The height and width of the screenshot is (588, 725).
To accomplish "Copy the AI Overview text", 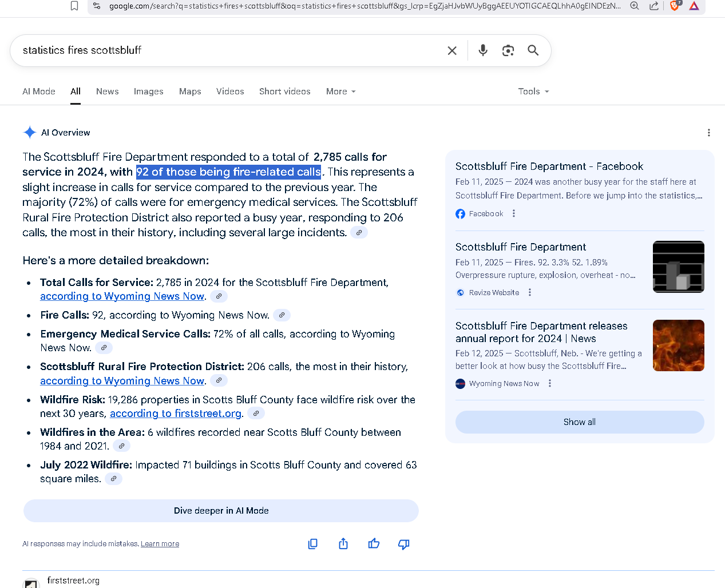I will (x=312, y=544).
